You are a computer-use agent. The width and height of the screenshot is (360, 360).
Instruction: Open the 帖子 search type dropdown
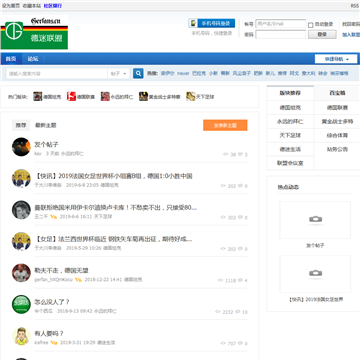click(118, 73)
